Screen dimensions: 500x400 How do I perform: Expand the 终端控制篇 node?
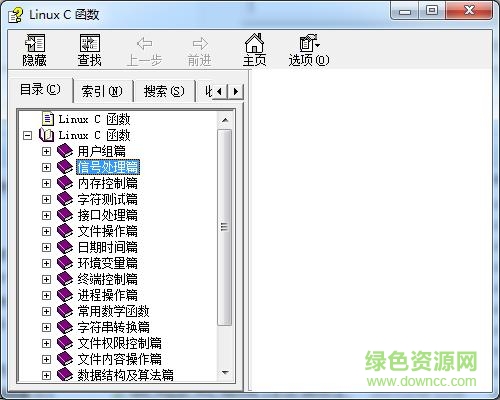pos(46,279)
